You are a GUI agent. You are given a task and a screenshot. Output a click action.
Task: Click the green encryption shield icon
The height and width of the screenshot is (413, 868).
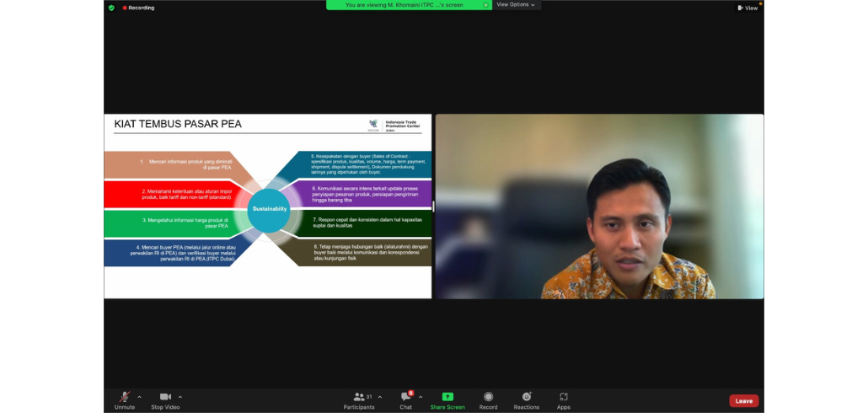111,8
